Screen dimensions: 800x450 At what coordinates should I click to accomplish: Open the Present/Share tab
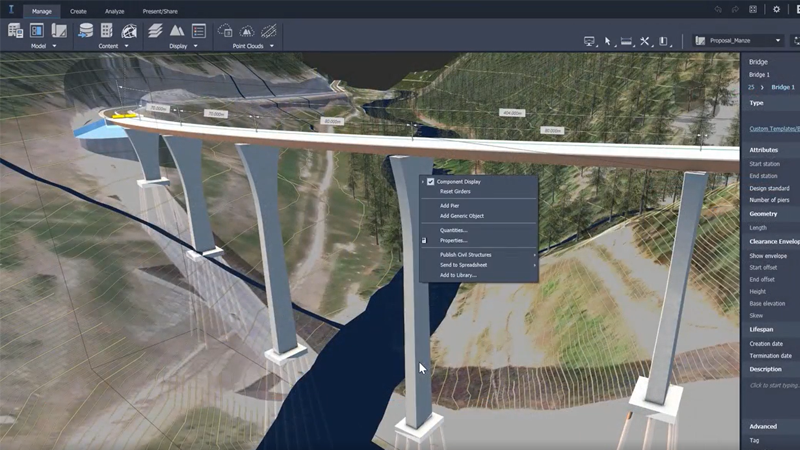coord(160,10)
